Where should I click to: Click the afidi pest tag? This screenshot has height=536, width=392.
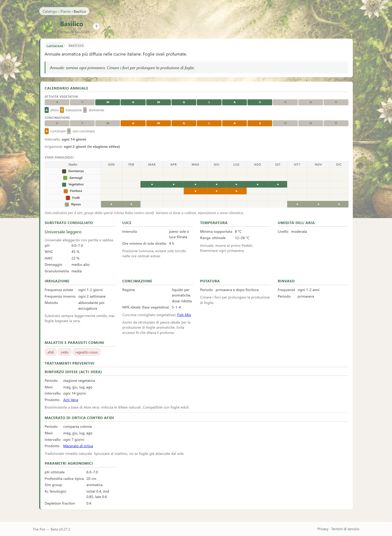(50, 352)
